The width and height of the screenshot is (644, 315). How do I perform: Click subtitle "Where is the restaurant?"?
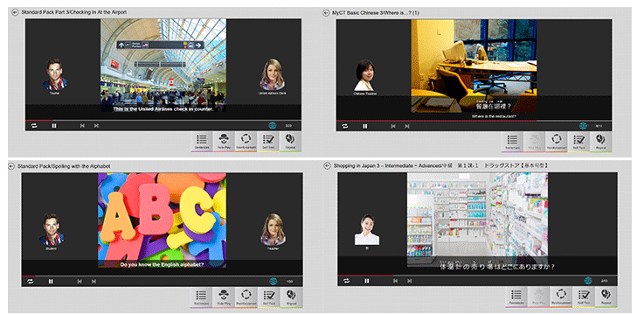494,116
